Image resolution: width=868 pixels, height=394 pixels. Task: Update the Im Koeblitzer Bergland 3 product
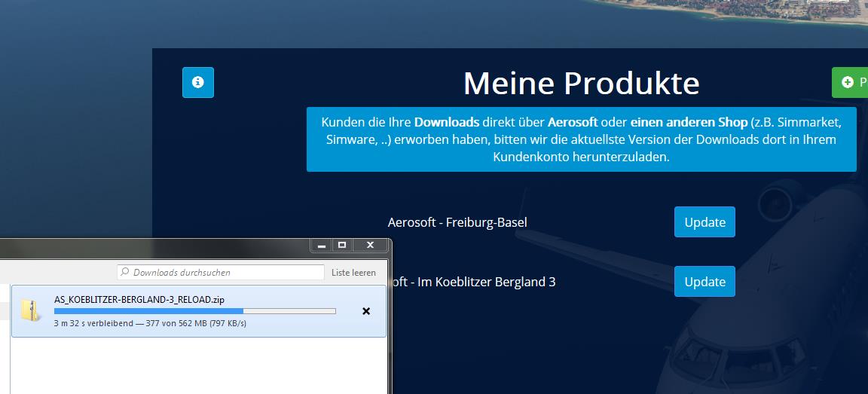[704, 282]
